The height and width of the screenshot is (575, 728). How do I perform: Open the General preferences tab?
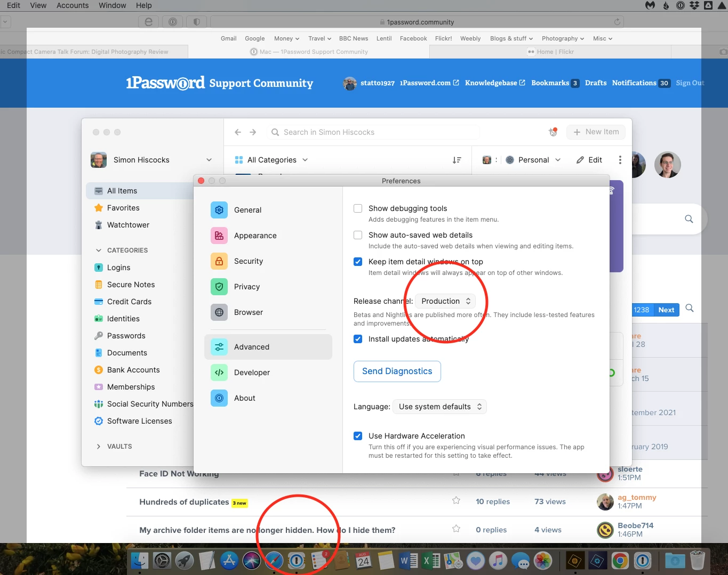pyautogui.click(x=268, y=210)
